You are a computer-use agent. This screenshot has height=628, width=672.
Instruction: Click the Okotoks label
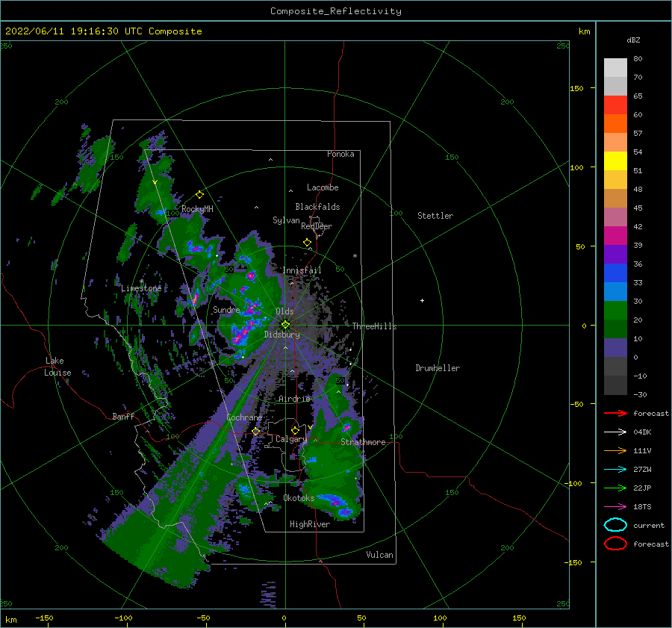coord(299,498)
